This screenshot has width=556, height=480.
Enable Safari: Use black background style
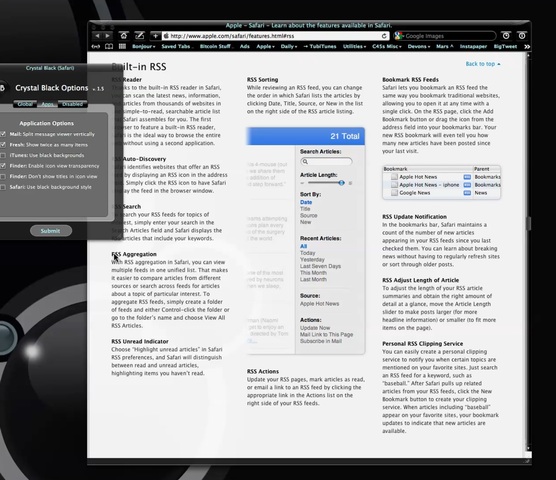pyautogui.click(x=3, y=187)
